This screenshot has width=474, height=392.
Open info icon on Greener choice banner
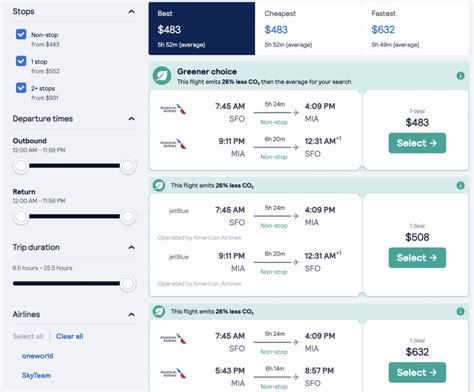(x=460, y=76)
